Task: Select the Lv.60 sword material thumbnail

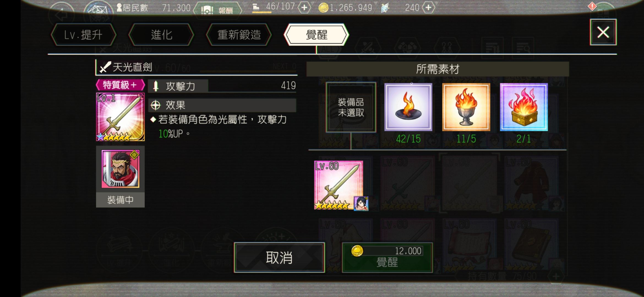Action: coord(339,185)
